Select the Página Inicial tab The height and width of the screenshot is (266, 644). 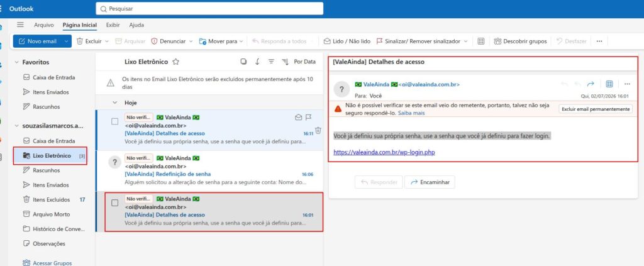click(80, 25)
